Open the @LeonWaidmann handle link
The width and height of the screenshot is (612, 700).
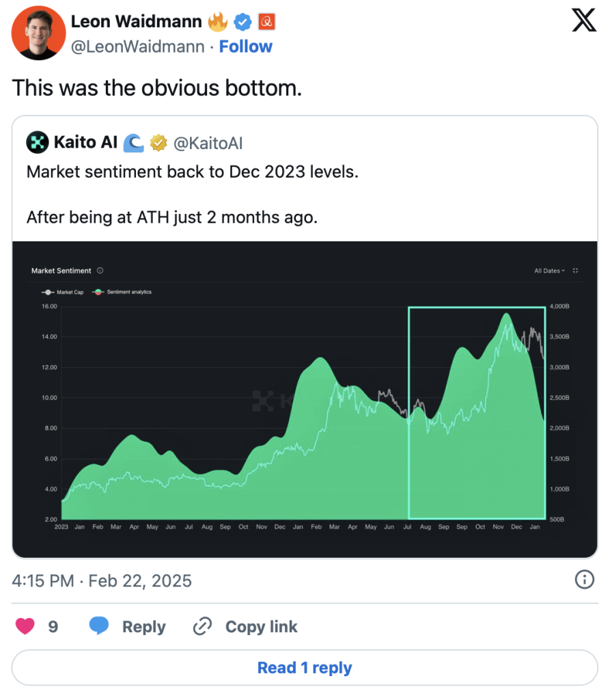coord(137,46)
